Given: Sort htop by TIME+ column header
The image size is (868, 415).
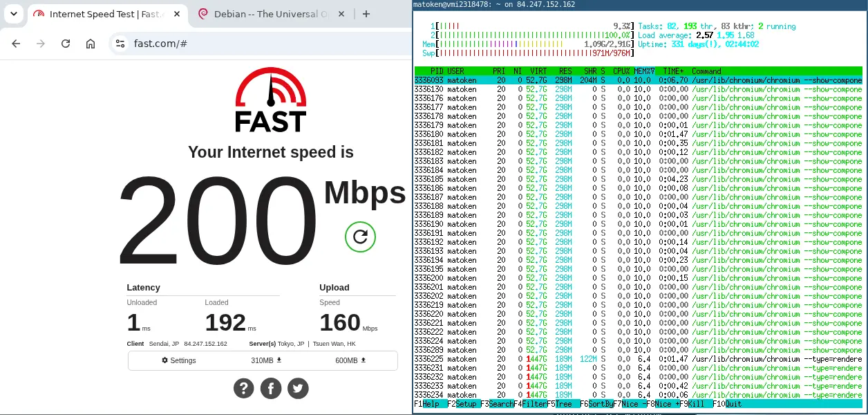Looking at the screenshot, I should [x=673, y=71].
